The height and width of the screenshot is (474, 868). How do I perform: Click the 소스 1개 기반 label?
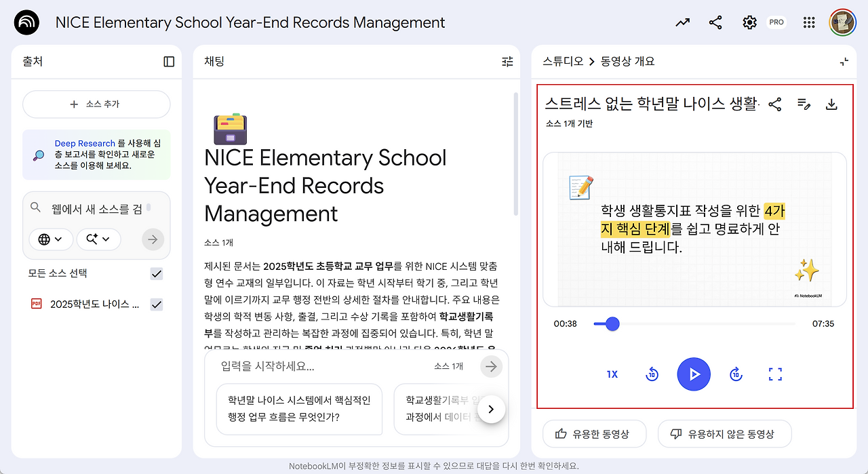coord(570,124)
